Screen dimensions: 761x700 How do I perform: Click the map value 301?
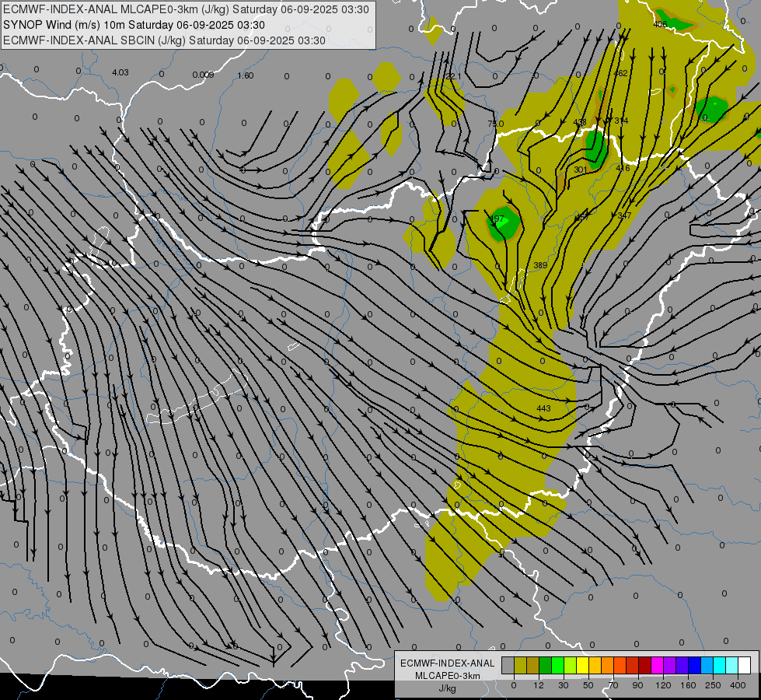[x=581, y=170]
